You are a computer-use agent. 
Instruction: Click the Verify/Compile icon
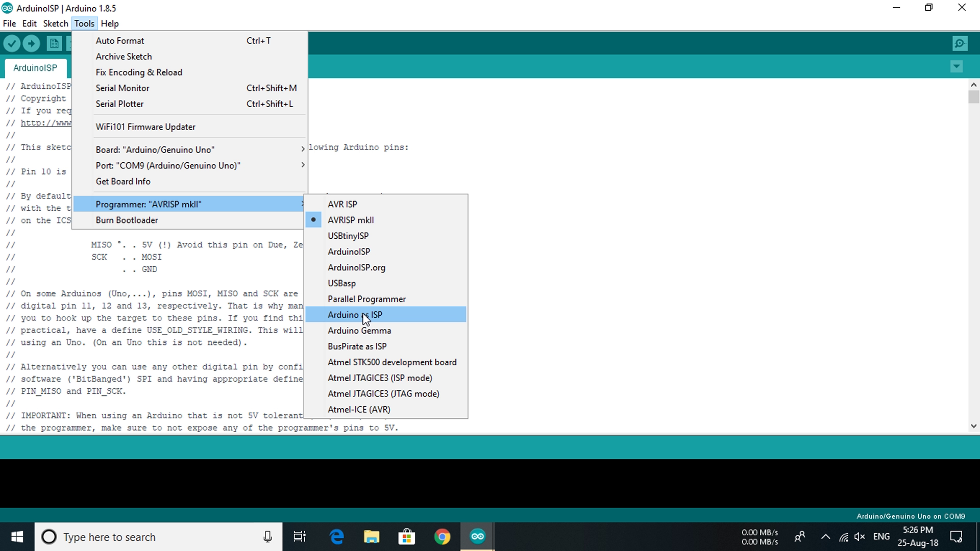point(12,43)
